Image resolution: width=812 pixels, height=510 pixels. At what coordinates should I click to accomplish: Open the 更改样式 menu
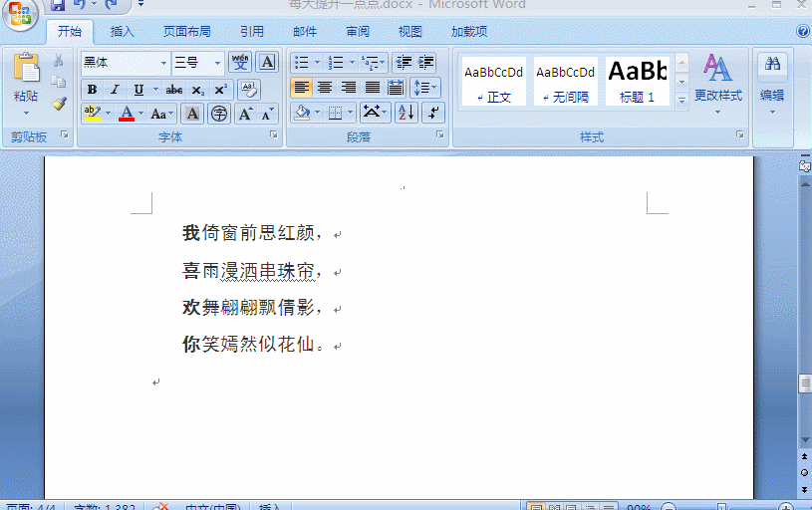point(717,84)
